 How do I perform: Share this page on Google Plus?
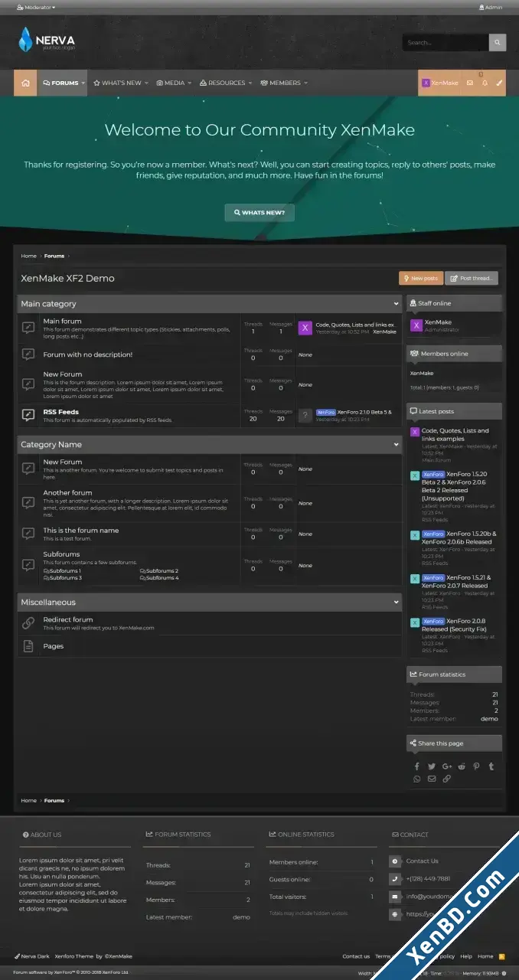(x=447, y=766)
